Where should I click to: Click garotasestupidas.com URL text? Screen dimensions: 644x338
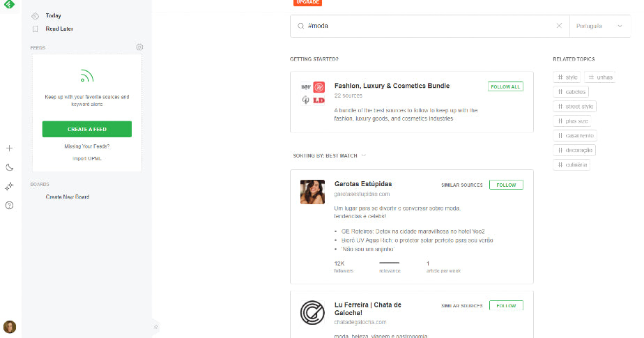[x=362, y=194]
